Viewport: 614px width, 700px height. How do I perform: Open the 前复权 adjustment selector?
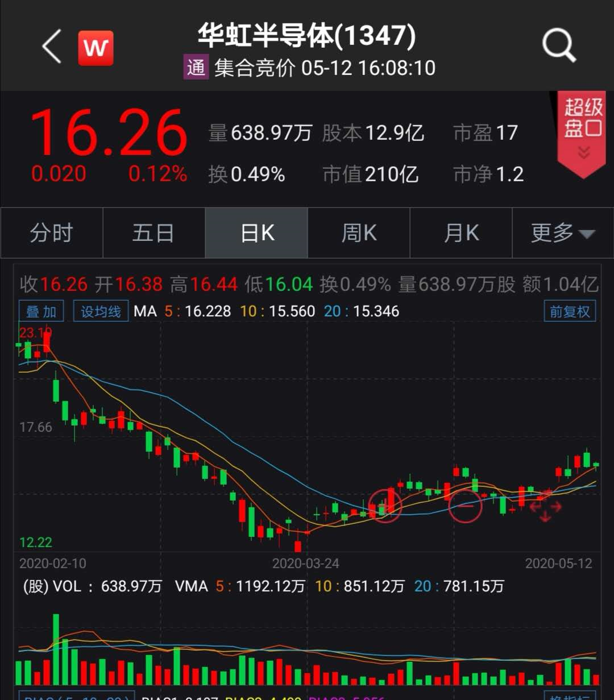pyautogui.click(x=570, y=311)
